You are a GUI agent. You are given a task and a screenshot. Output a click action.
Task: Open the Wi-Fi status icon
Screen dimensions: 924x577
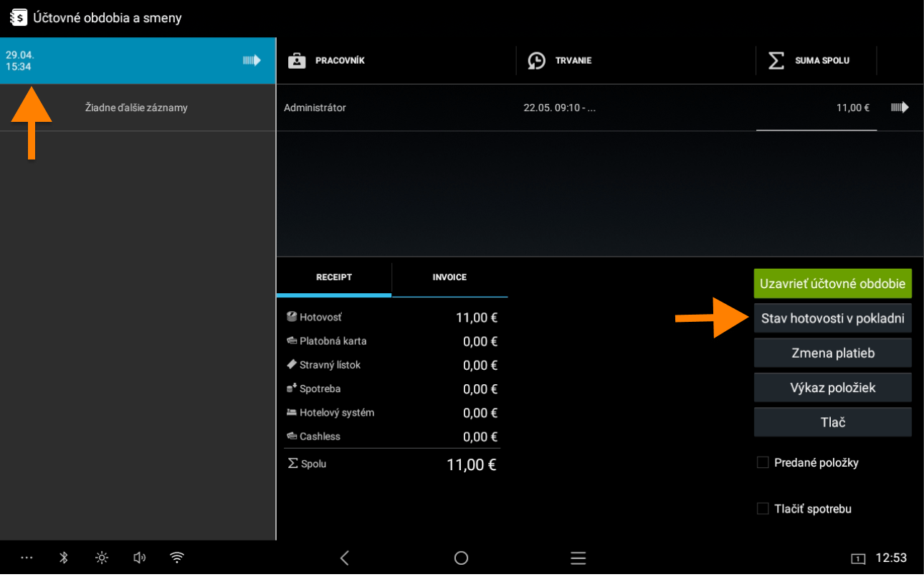(177, 558)
